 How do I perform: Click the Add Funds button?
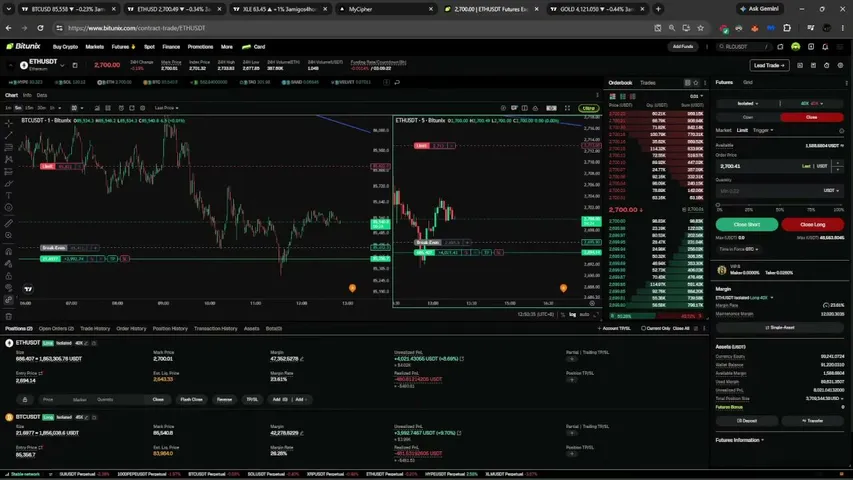[x=683, y=47]
